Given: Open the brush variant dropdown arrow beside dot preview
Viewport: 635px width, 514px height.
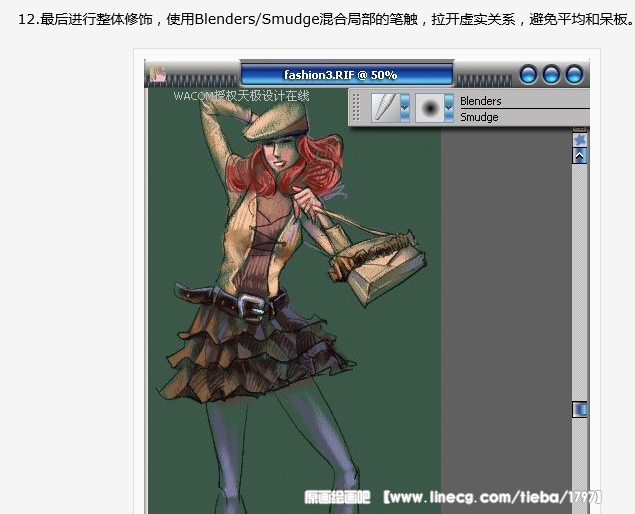Looking at the screenshot, I should tap(449, 108).
